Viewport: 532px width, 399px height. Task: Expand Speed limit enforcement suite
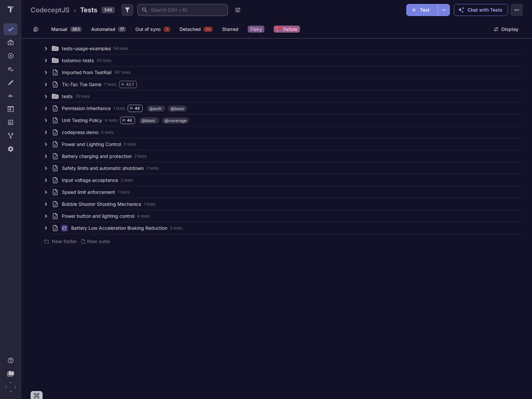pos(46,192)
